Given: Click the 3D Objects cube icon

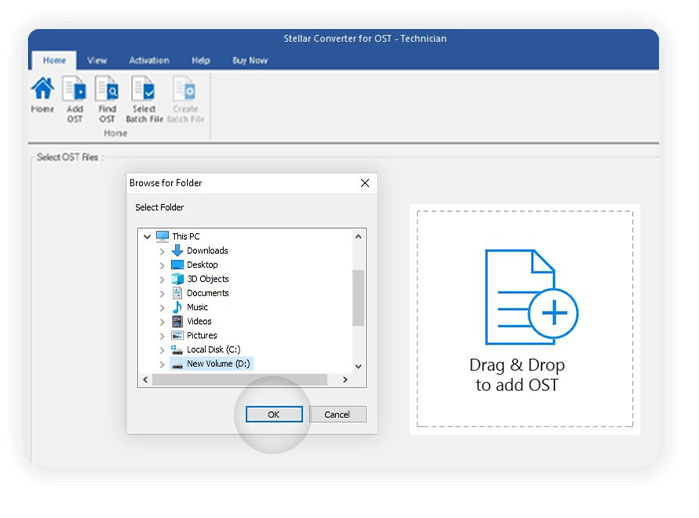Looking at the screenshot, I should [x=177, y=279].
